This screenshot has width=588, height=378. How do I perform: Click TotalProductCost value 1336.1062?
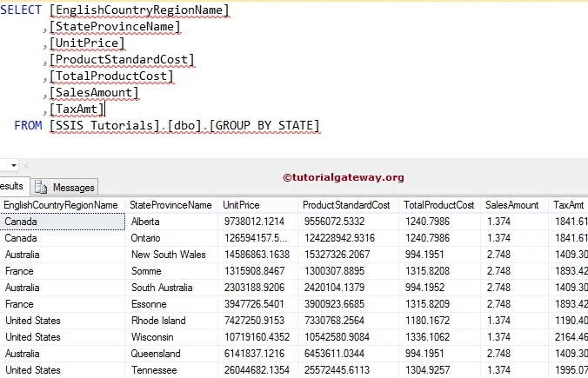(x=427, y=337)
